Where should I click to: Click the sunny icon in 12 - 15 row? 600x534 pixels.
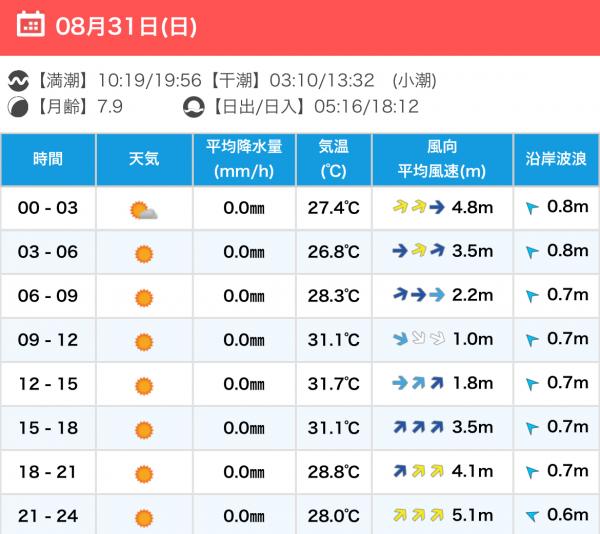point(144,386)
